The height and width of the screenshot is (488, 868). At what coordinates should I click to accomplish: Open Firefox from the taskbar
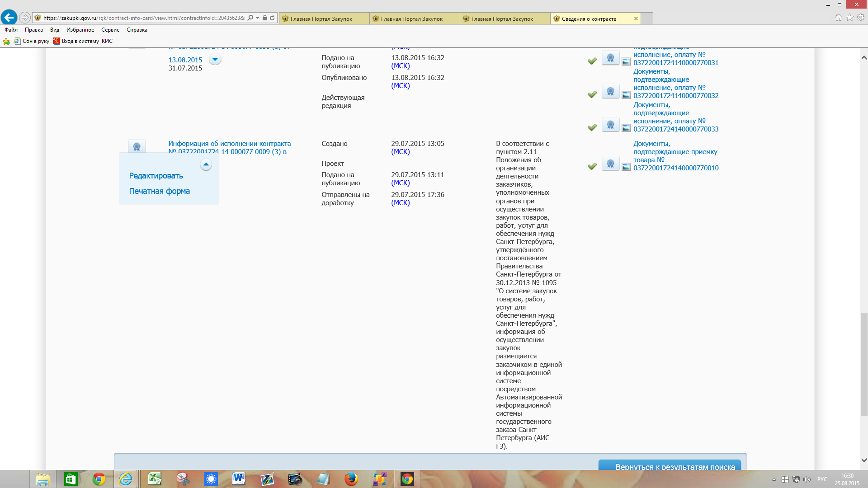[351, 479]
